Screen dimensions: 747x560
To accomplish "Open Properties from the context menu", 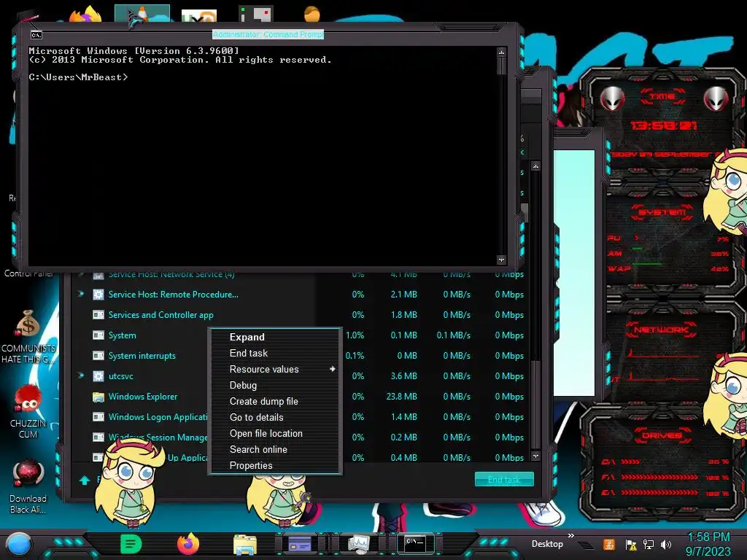I will (275, 466).
